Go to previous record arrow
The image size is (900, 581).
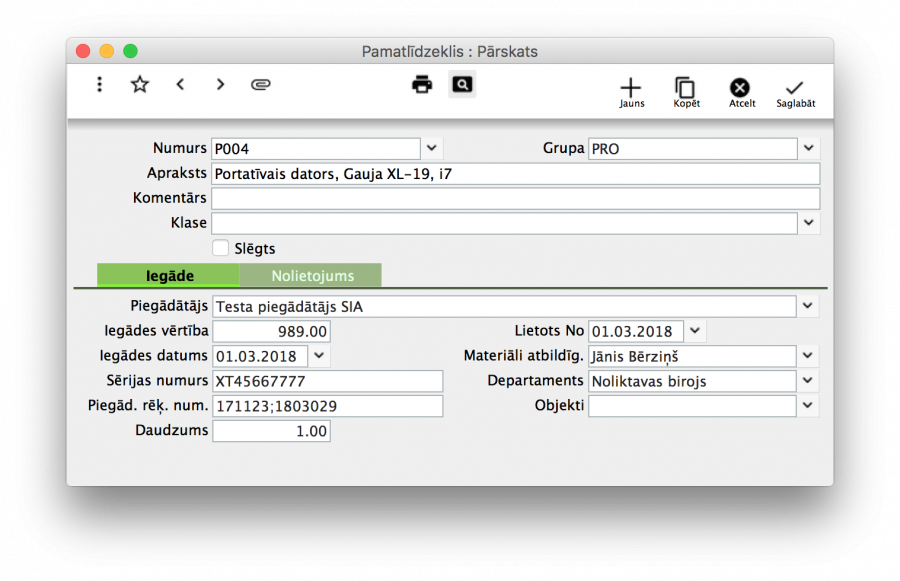(180, 85)
